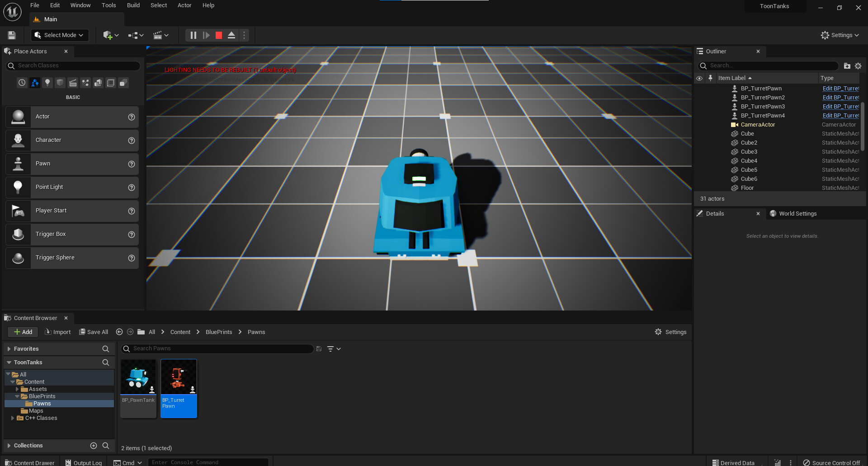Show recently placed actors category
Viewport: 868px width, 466px height.
click(22, 83)
